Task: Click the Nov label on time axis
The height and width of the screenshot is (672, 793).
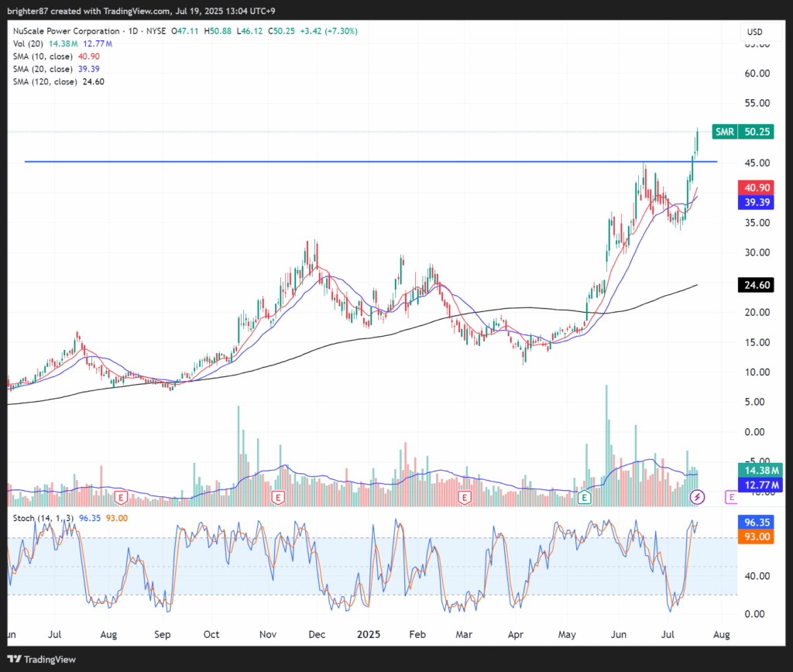Action: coord(268,634)
